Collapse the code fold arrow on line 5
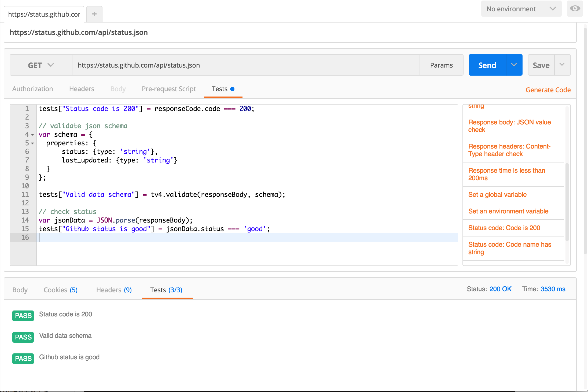Screen dimensions: 588x392 [32, 143]
